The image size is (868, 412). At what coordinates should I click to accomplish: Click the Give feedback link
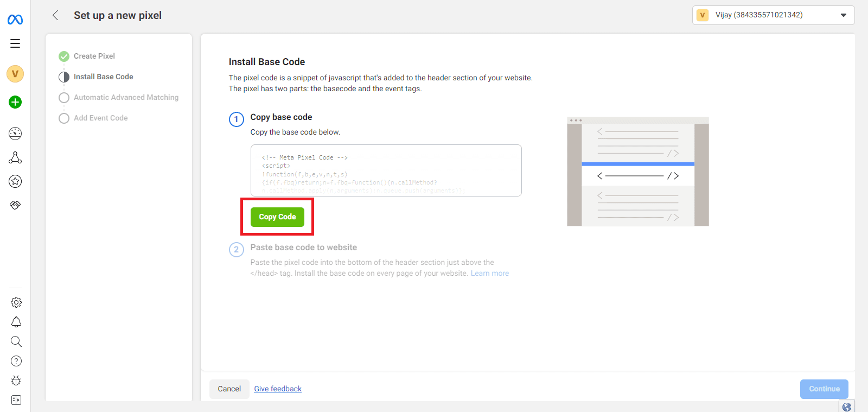(x=278, y=389)
